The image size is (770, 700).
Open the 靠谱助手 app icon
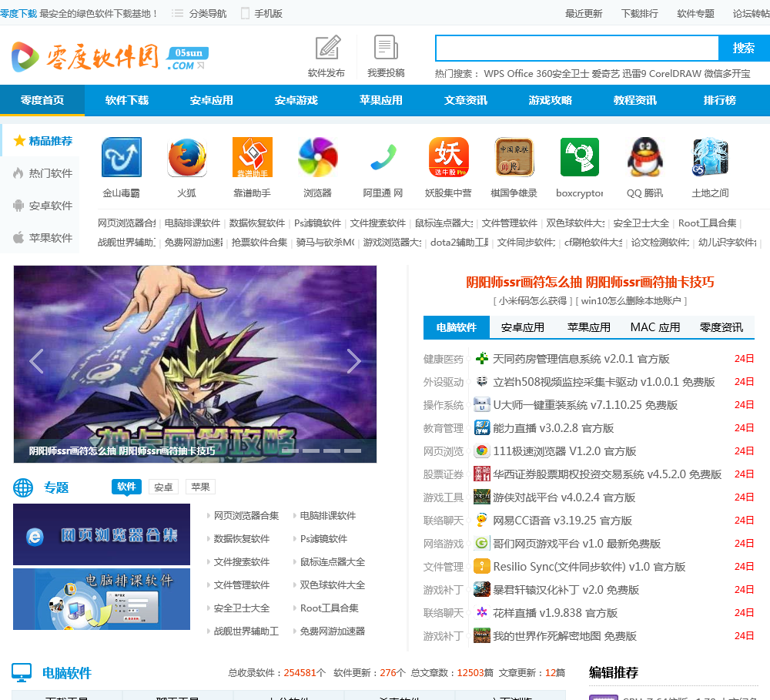252,157
